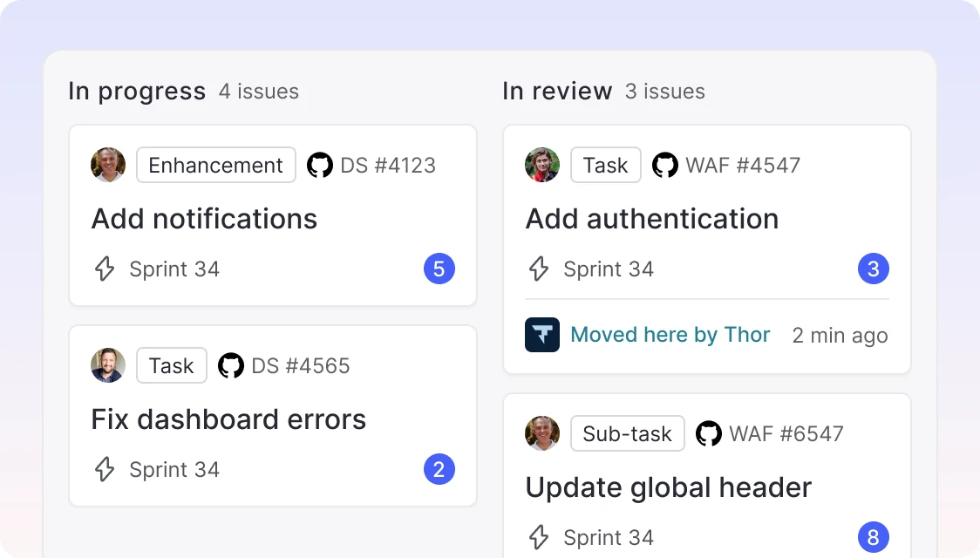
Task: Click the 4 issues count label
Action: coord(259,92)
